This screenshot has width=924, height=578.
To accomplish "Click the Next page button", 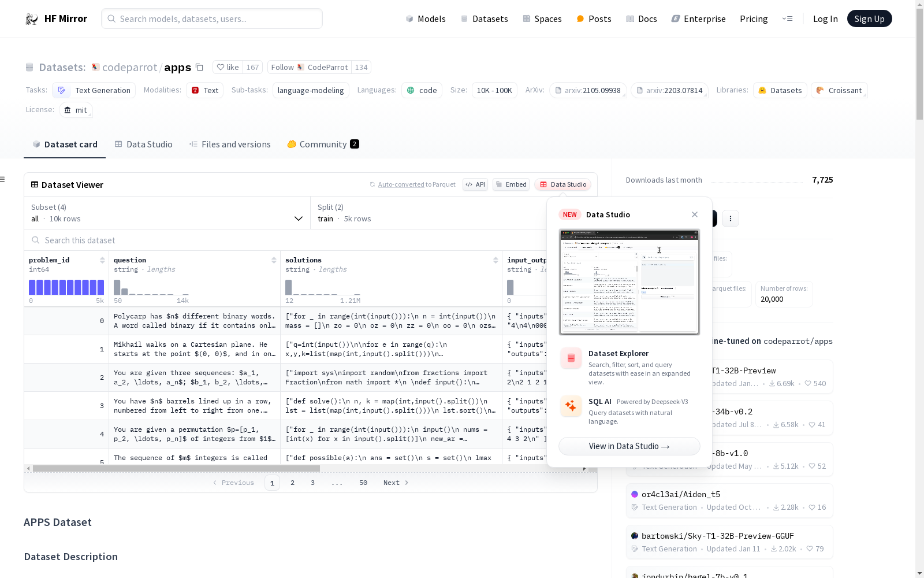I will point(396,483).
